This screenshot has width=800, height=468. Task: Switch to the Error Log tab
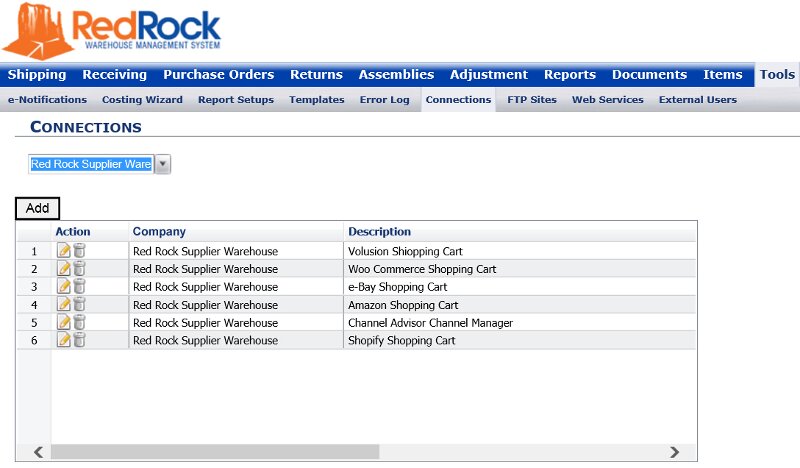(x=384, y=100)
